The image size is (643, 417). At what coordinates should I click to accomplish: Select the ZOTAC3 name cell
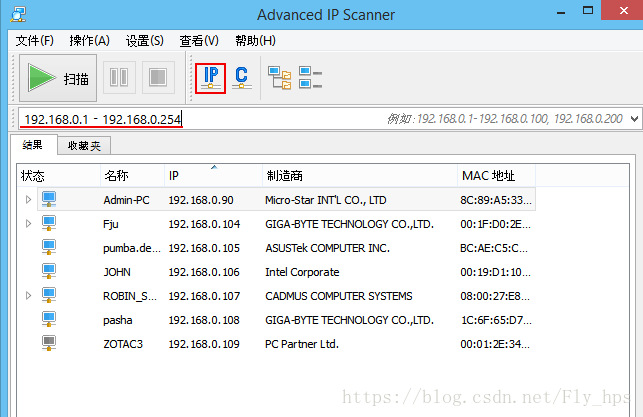tap(123, 344)
